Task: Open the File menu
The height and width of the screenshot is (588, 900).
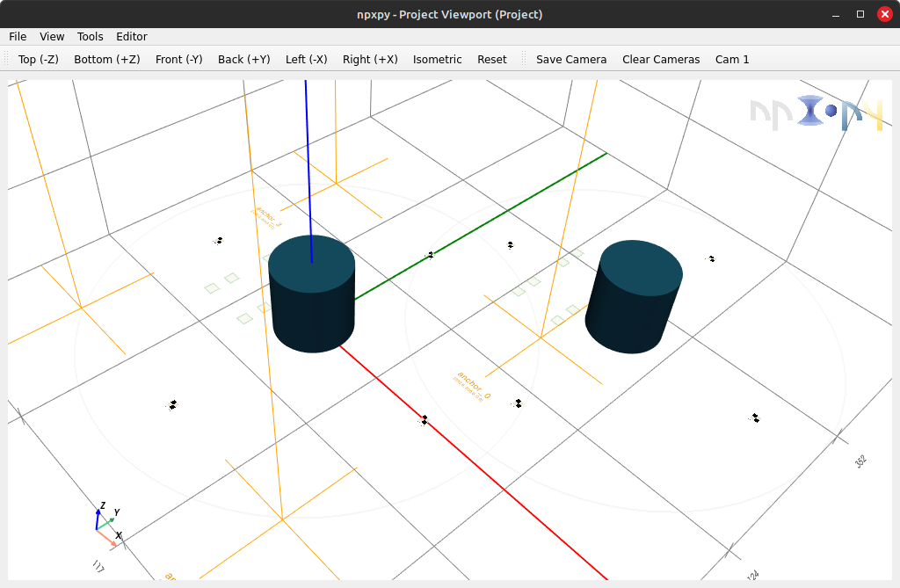Action: (18, 37)
